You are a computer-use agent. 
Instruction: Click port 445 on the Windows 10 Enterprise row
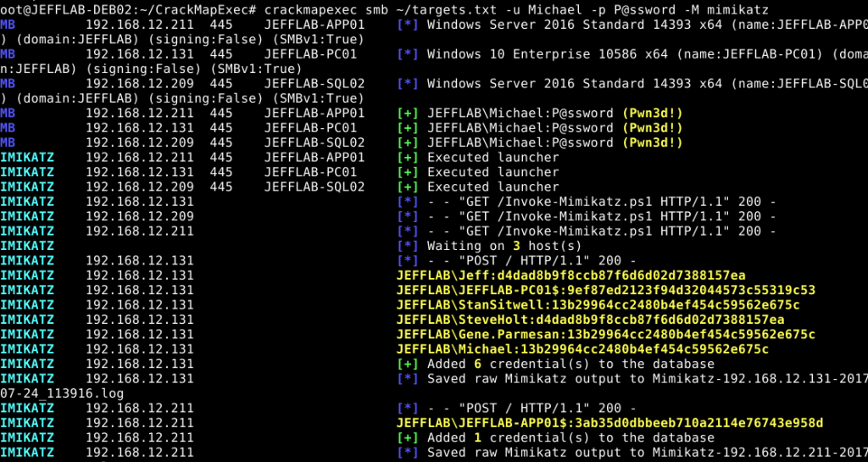(221, 54)
